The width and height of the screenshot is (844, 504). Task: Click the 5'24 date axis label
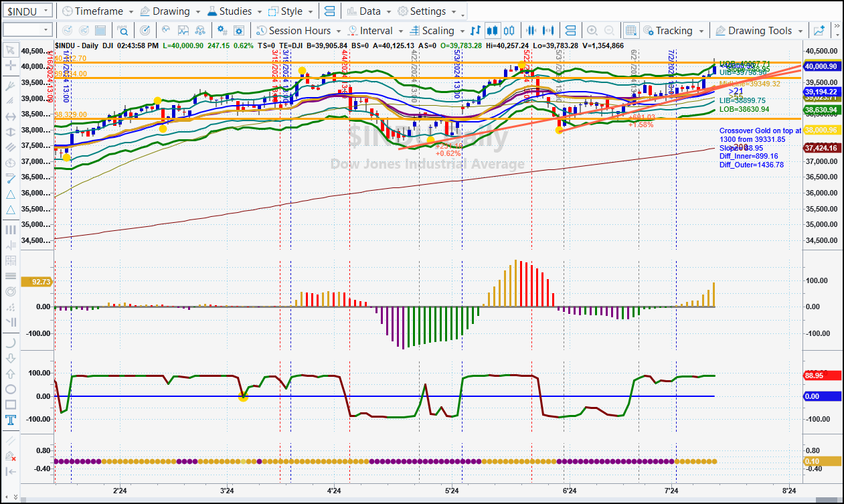(x=452, y=492)
